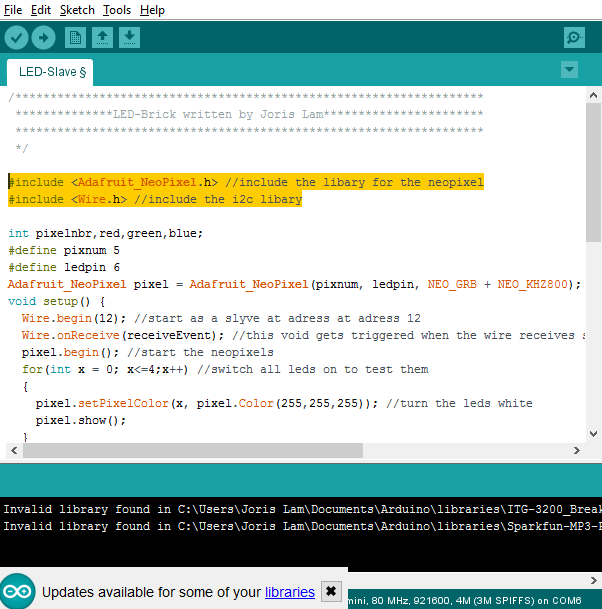Screen dimensions: 602x609
Task: Click the Sparkfun-MP3 invalid library console line
Action: pos(303,526)
